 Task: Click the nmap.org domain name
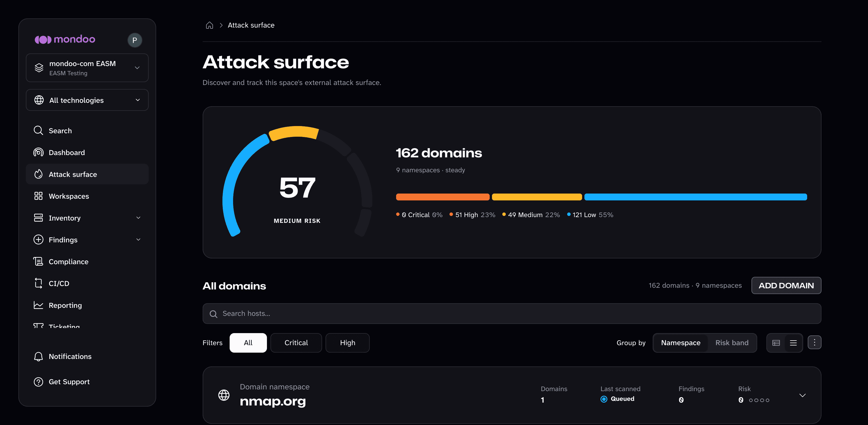click(x=273, y=401)
